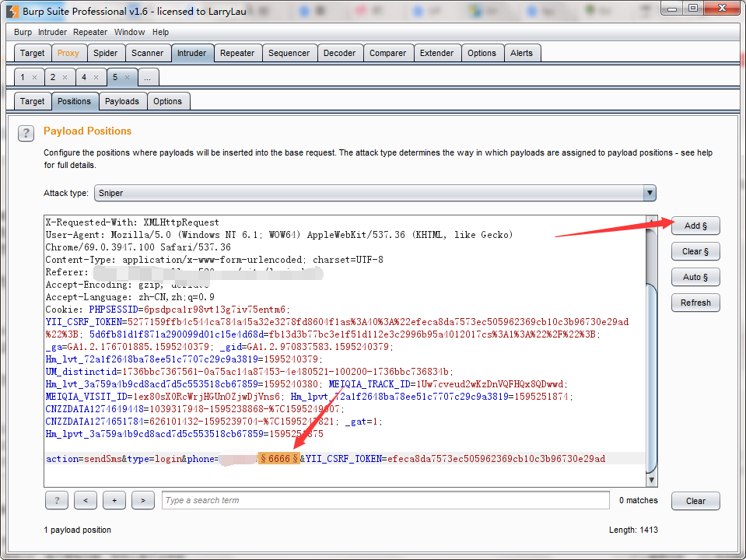This screenshot has width=746, height=560.
Task: Click the 'Length: 1413' status text
Action: (633, 530)
